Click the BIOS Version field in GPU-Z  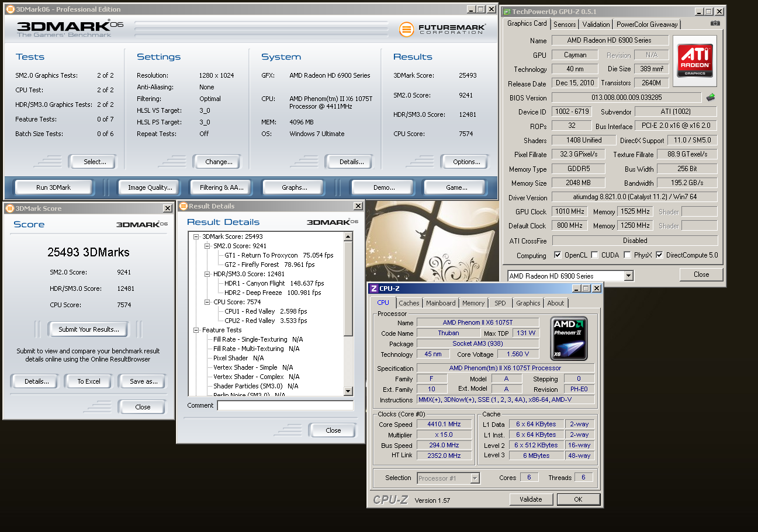click(627, 98)
